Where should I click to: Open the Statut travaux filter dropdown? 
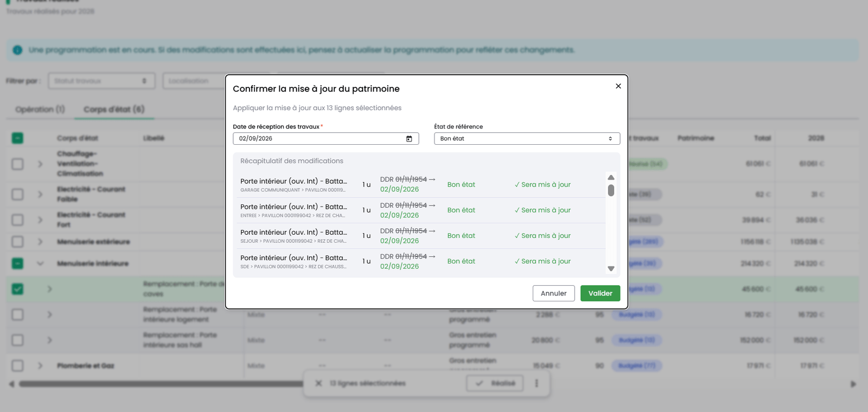(101, 81)
